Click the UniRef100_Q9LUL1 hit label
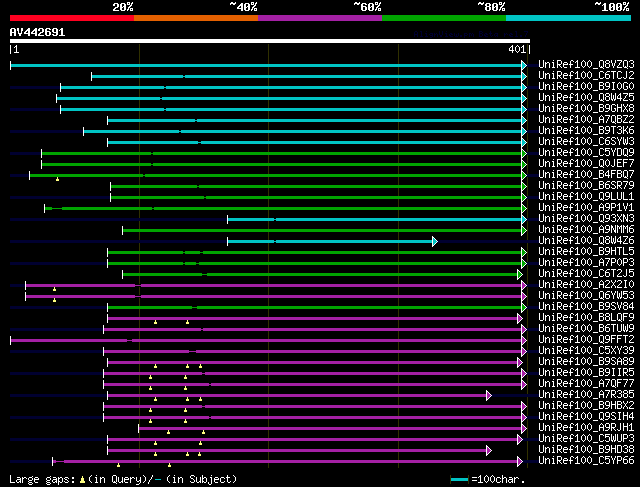640x487 pixels. pos(586,196)
